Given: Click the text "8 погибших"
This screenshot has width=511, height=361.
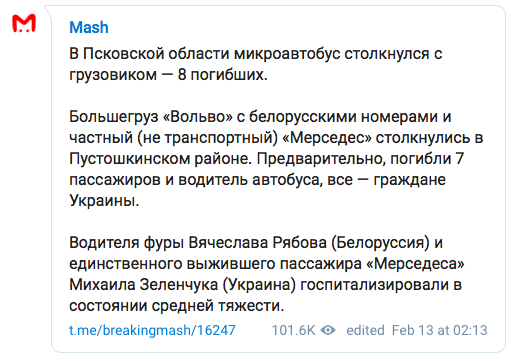Looking at the screenshot, I should click(222, 75).
